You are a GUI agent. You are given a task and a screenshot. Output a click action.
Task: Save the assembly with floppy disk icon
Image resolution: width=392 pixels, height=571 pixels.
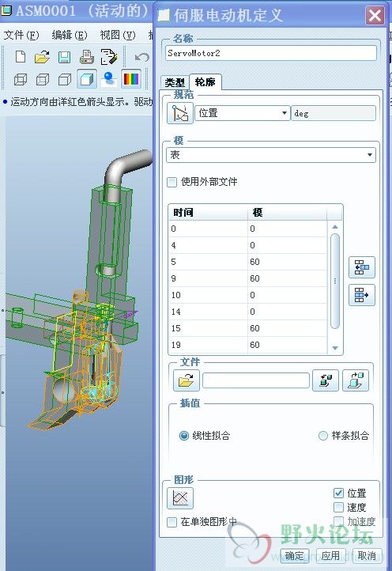click(x=65, y=57)
